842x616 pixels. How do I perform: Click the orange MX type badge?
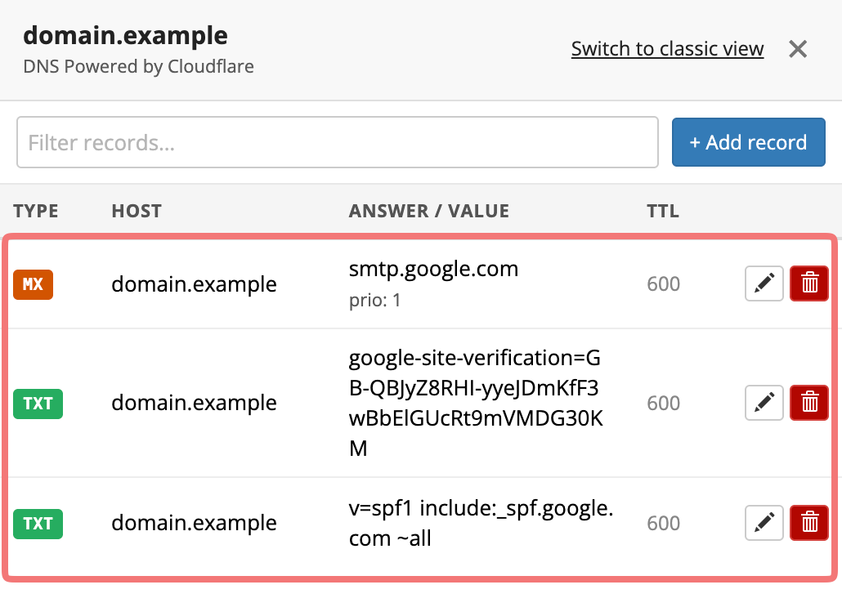(x=34, y=284)
